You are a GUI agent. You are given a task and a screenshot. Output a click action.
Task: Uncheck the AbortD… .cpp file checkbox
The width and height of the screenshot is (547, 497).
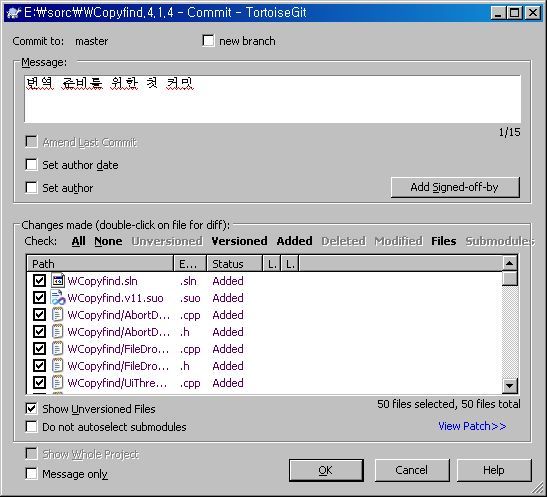(39, 315)
